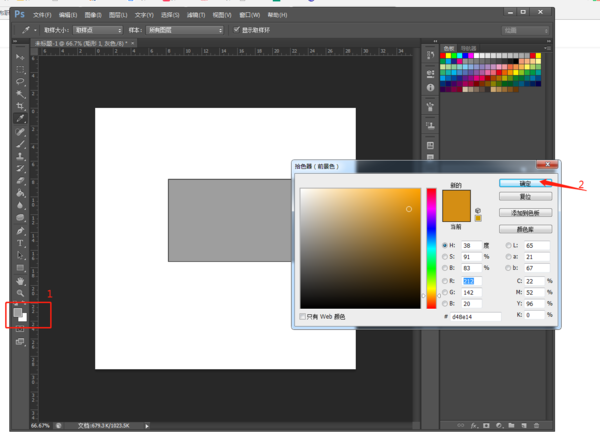Open the Filter menu
Screen dimensions: 600x434
(x=196, y=15)
